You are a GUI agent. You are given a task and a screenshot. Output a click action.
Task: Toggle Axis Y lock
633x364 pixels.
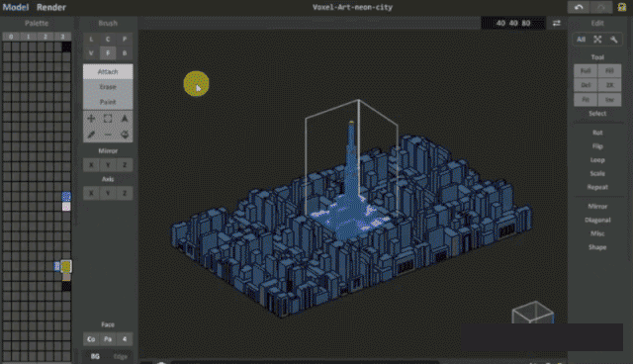(x=108, y=193)
